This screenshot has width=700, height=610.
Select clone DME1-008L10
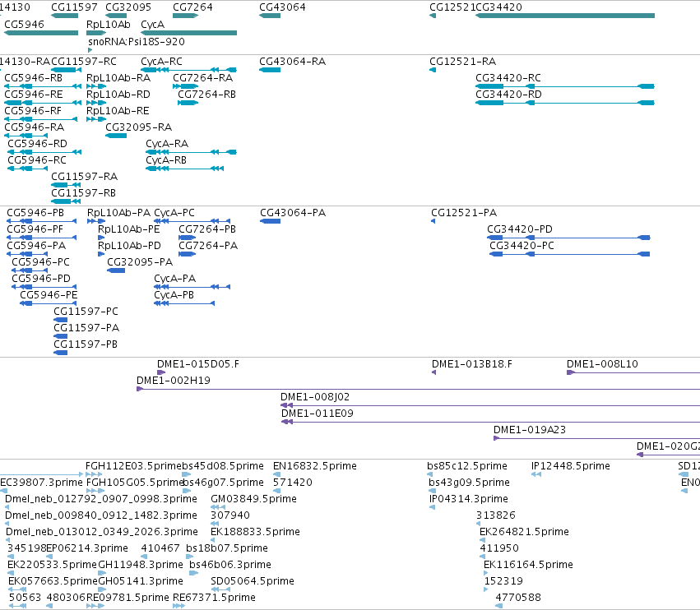click(602, 364)
